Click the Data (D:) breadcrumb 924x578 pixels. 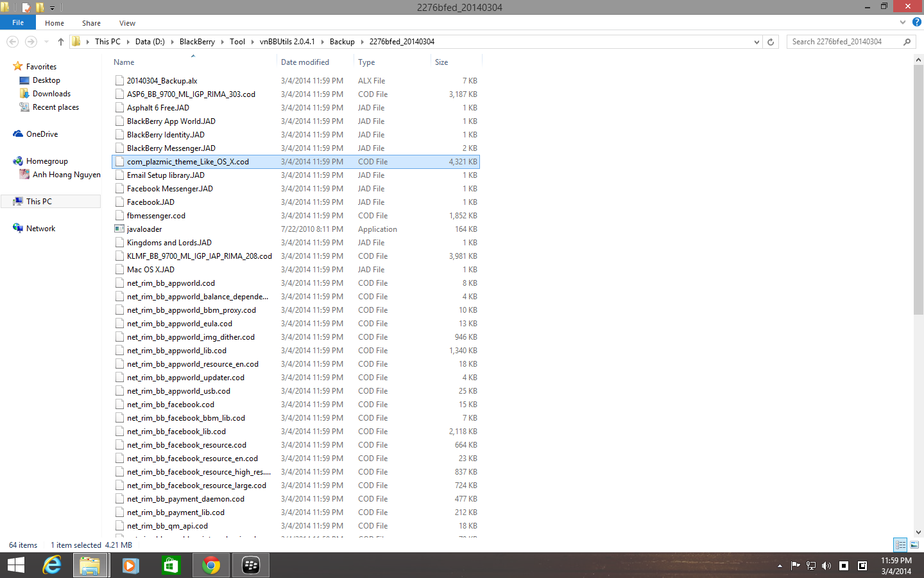[x=150, y=42]
